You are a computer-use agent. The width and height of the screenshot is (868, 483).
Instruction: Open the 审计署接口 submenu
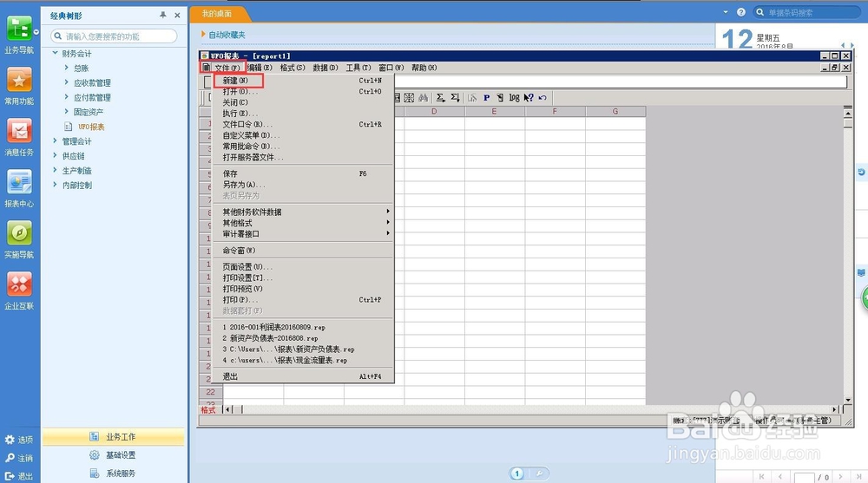[x=303, y=234]
